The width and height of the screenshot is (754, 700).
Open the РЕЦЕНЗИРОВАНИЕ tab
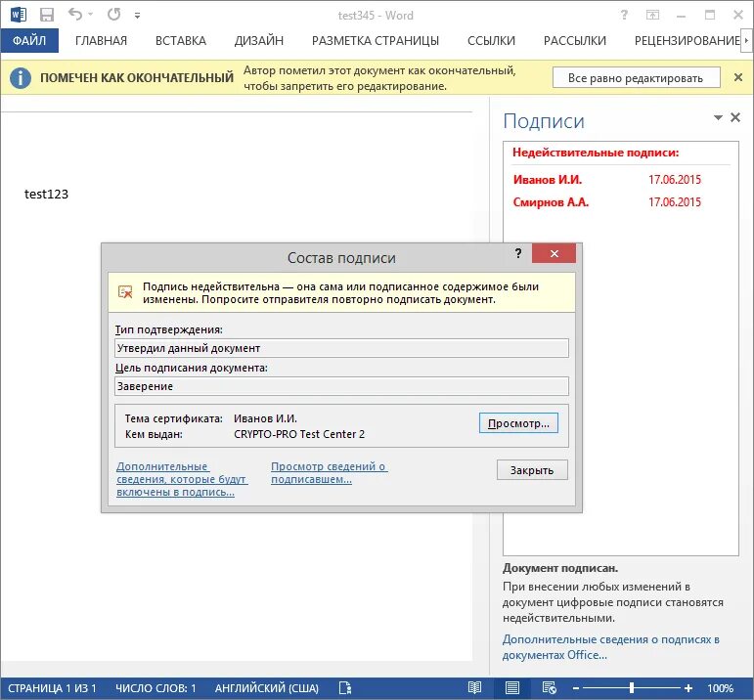tap(687, 40)
